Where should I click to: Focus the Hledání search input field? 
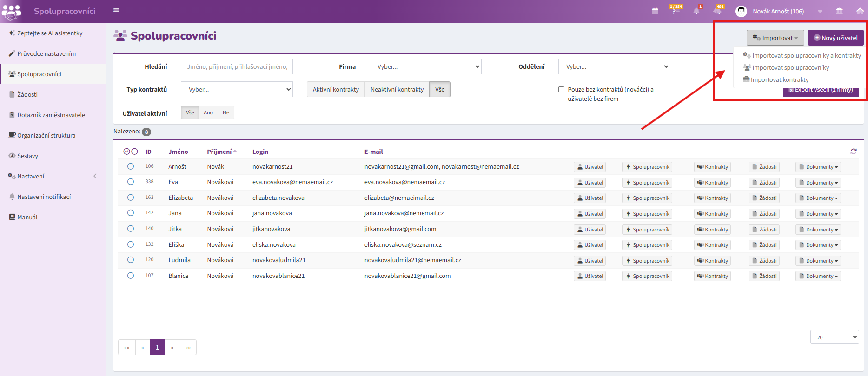[237, 66]
